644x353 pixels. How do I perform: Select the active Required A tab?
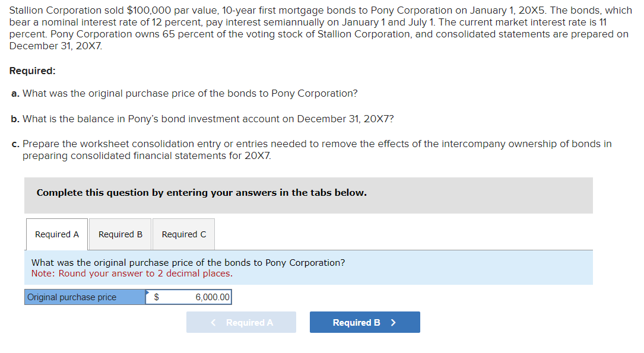(x=56, y=234)
